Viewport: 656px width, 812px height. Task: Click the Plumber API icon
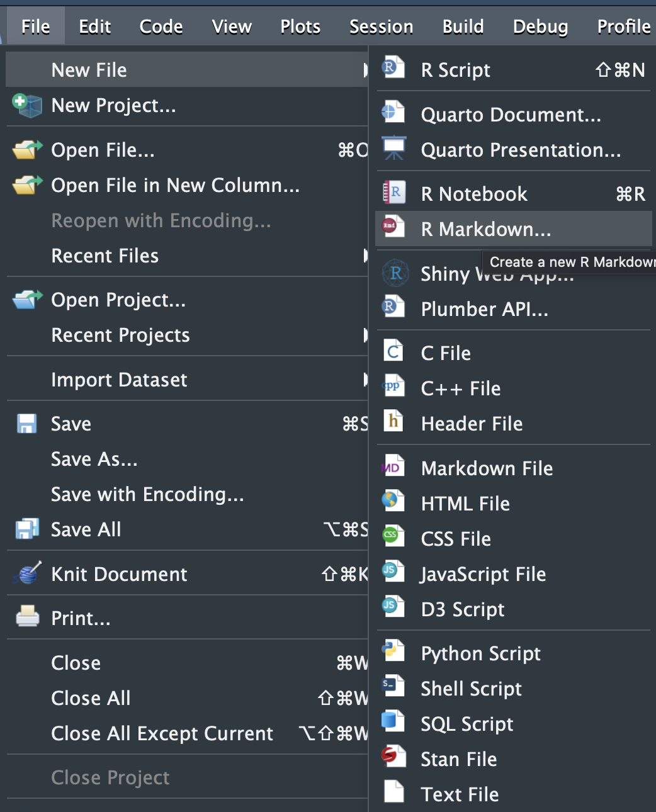click(x=393, y=307)
